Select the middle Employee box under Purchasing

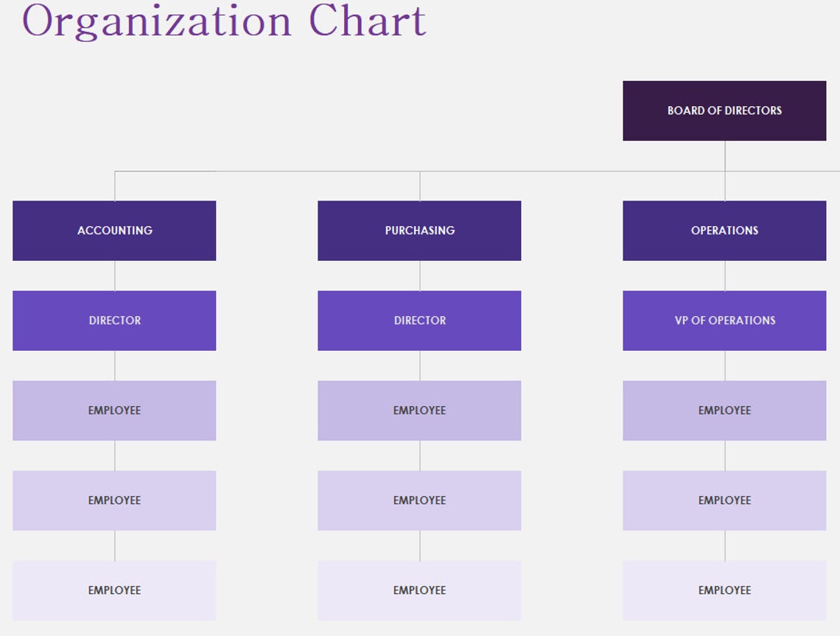tap(419, 500)
